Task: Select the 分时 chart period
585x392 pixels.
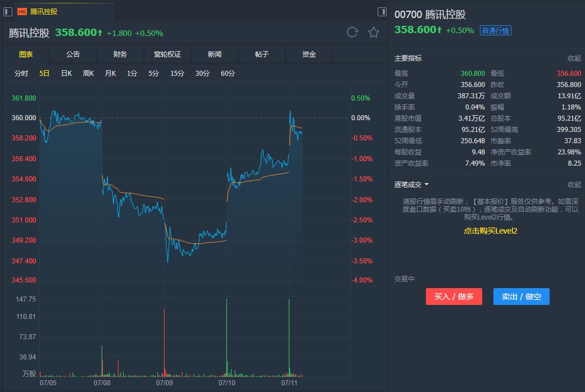Action: tap(21, 74)
